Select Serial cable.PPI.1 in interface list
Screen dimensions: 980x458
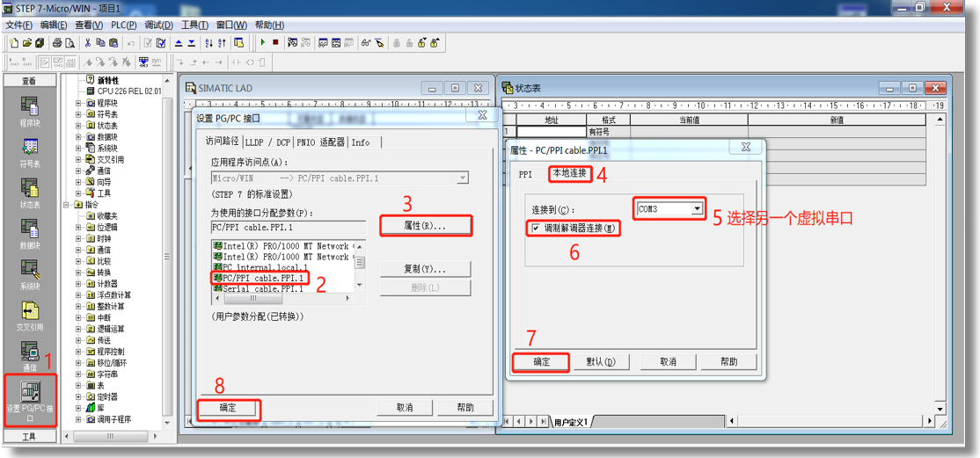coord(258,288)
